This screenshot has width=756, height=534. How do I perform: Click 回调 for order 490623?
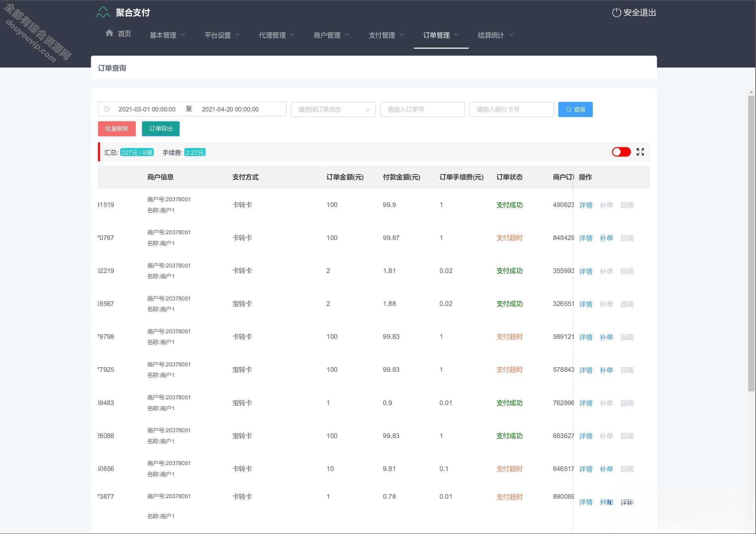pyautogui.click(x=627, y=205)
